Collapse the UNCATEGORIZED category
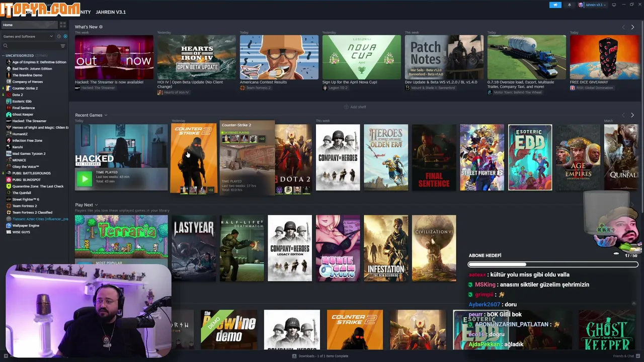The height and width of the screenshot is (362, 644). click(4, 56)
